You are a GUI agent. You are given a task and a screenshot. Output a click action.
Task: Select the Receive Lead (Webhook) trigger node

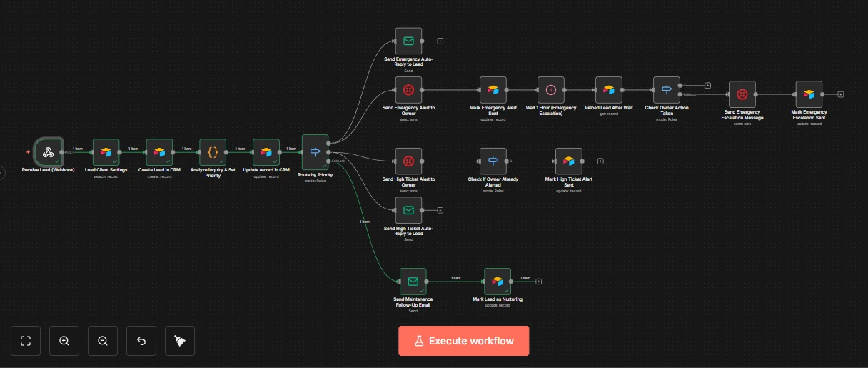point(49,152)
